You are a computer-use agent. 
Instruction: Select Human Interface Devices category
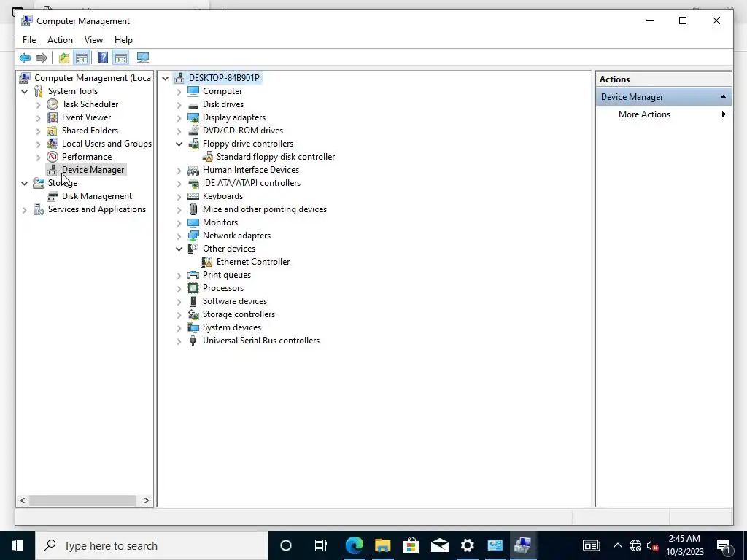pos(251,170)
